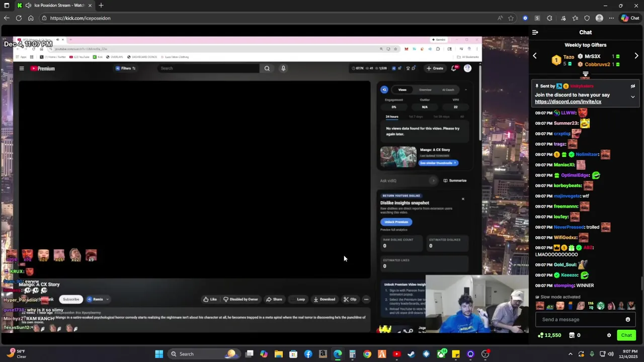Expand the pinned message chevron
The image size is (644, 362).
[x=633, y=97]
